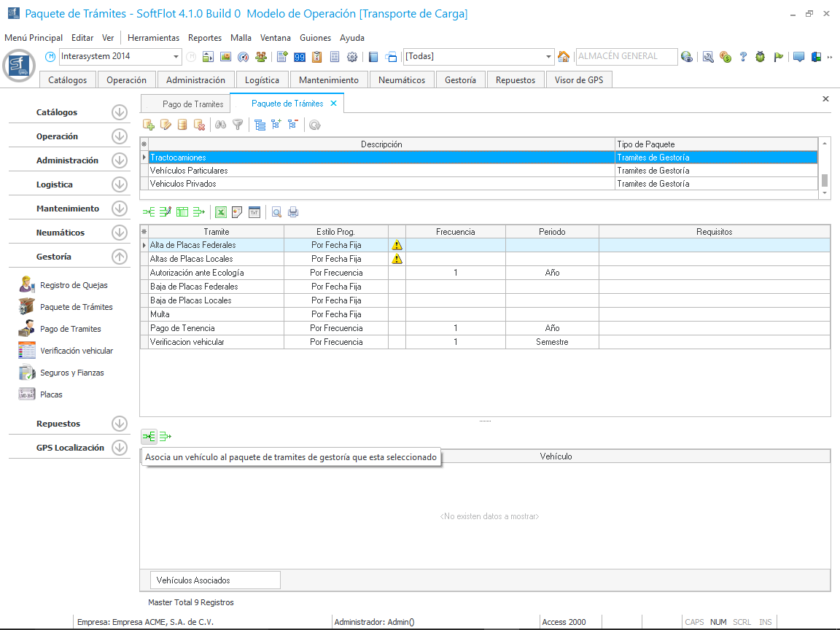Image resolution: width=840 pixels, height=630 pixels.
Task: Collapse the Gestoría sidebar section
Action: tap(120, 257)
